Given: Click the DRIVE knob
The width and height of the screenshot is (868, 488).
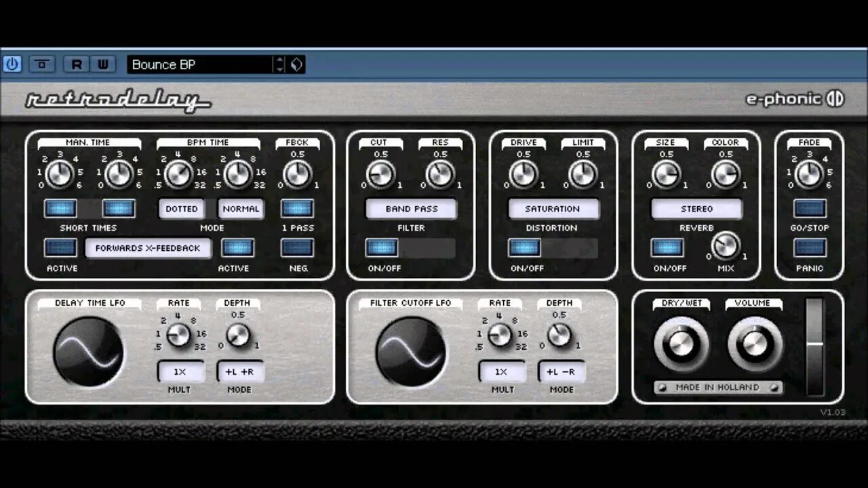Looking at the screenshot, I should point(524,174).
